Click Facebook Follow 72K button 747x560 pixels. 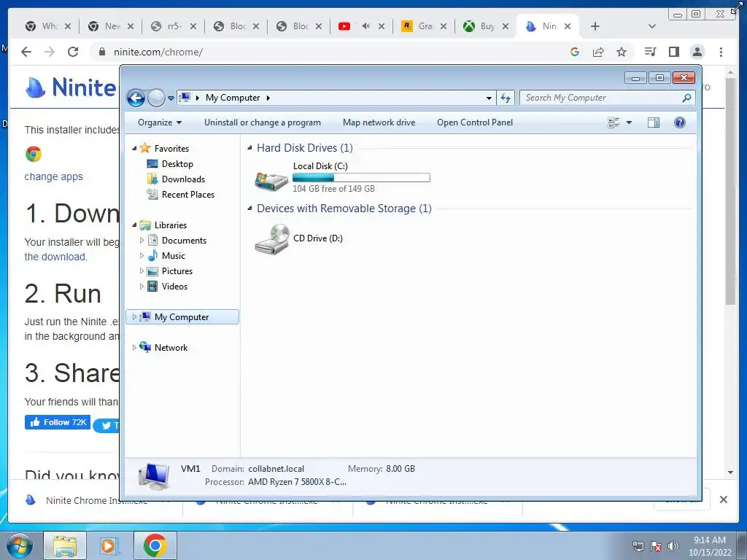pyautogui.click(x=58, y=422)
